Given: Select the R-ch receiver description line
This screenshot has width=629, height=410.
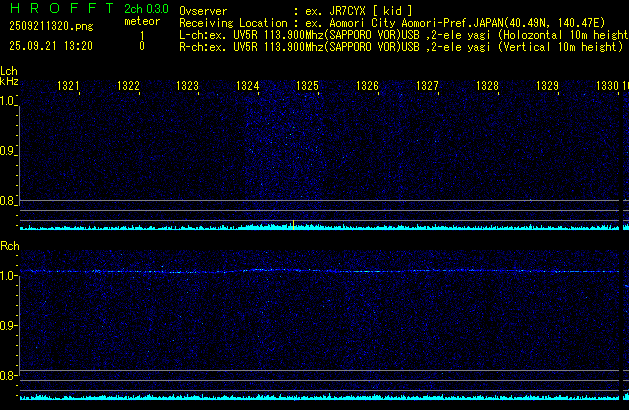Looking at the screenshot, I should pyautogui.click(x=400, y=46).
